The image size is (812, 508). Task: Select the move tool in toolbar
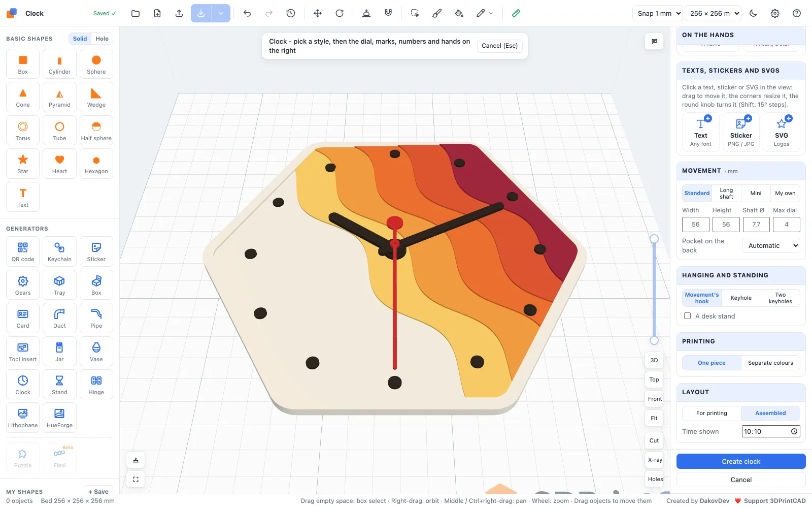[318, 13]
